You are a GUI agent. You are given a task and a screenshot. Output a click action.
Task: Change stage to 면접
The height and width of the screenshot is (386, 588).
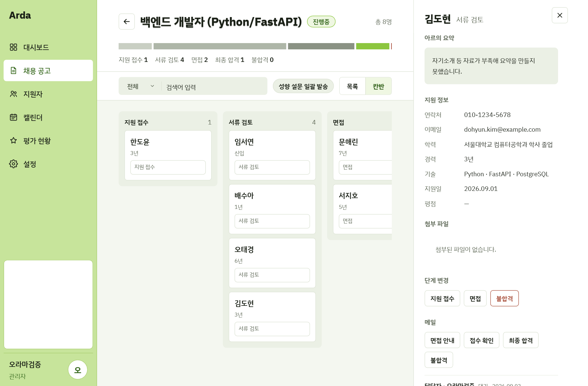coord(475,298)
